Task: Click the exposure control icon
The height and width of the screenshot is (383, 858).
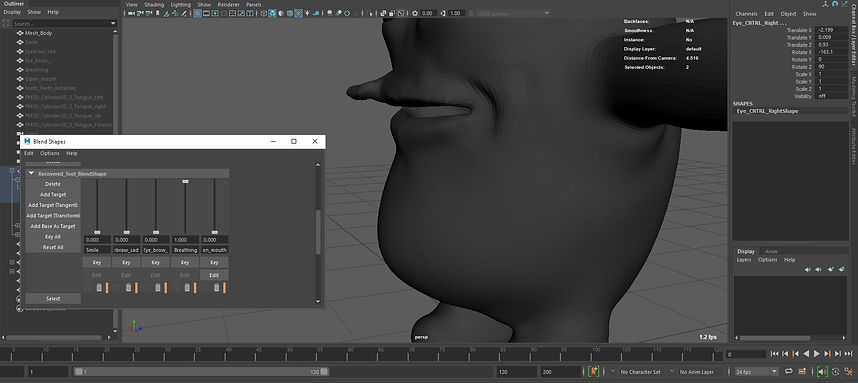Action: [414, 13]
